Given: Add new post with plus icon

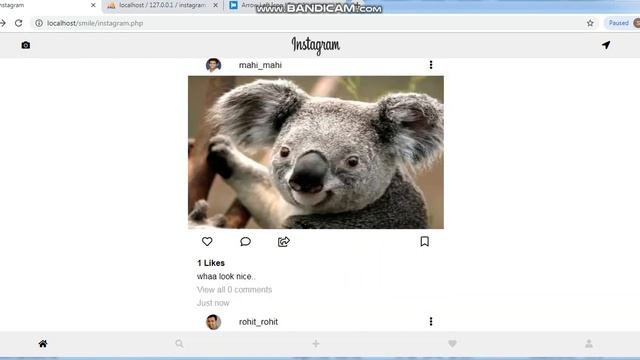Looking at the screenshot, I should (x=316, y=344).
